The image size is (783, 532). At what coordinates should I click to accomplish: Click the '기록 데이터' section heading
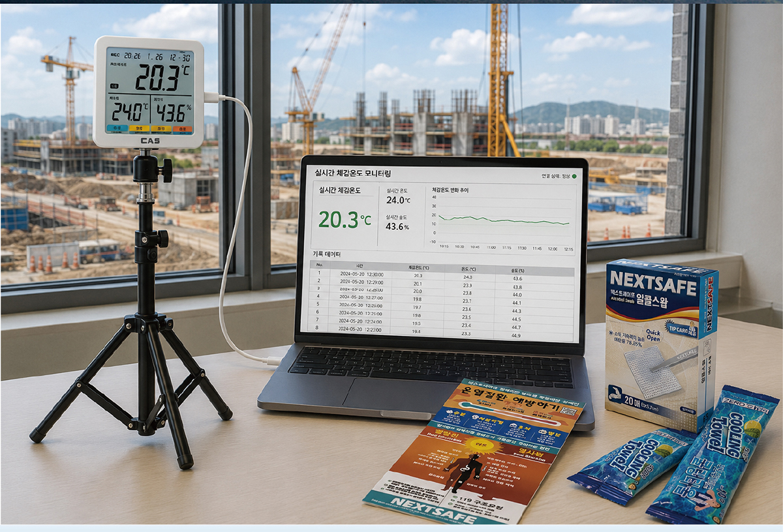coord(328,254)
